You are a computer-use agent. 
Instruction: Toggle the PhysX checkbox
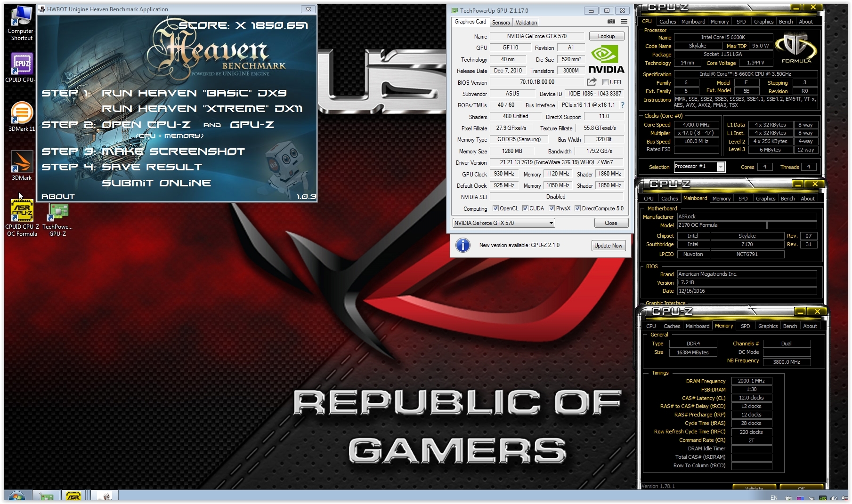pos(552,208)
